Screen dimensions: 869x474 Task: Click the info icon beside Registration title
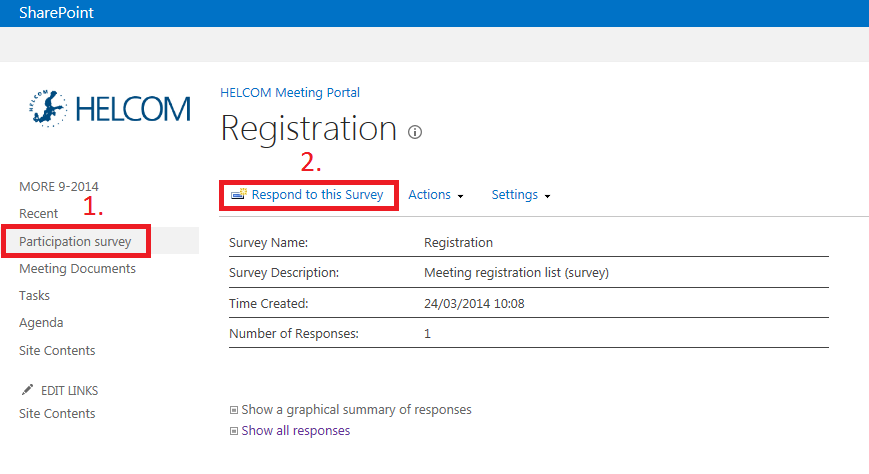point(415,132)
